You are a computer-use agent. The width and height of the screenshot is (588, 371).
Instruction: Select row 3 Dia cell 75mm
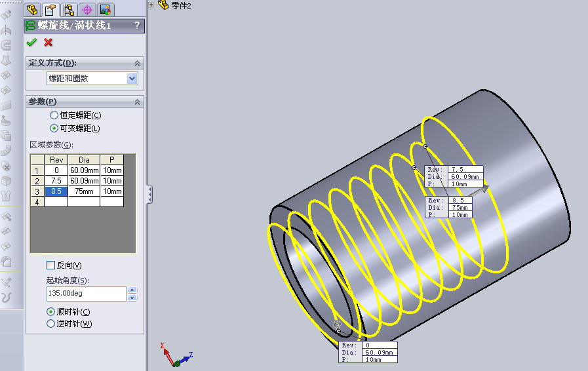point(84,191)
